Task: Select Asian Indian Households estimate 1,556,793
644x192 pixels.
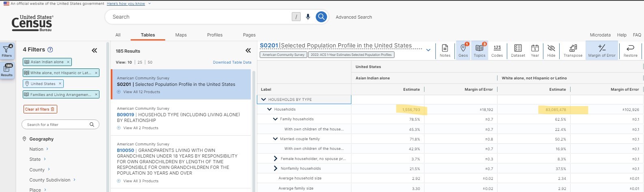Action: tap(411, 110)
